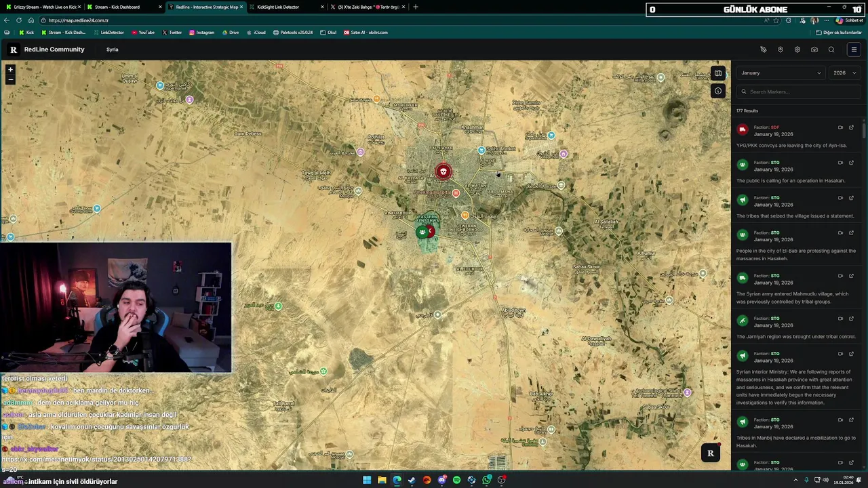Open the camera snapshot tool in header
The height and width of the screenshot is (488, 868).
pos(814,49)
